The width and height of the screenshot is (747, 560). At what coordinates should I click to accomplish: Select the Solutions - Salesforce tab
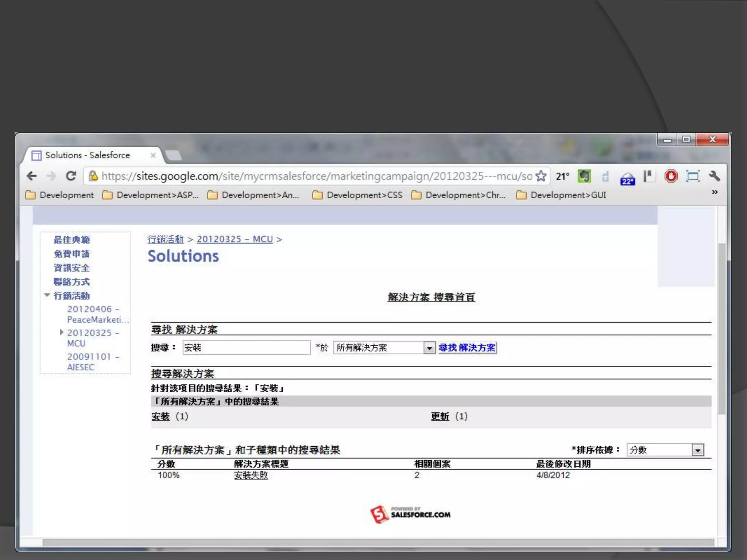[88, 155]
